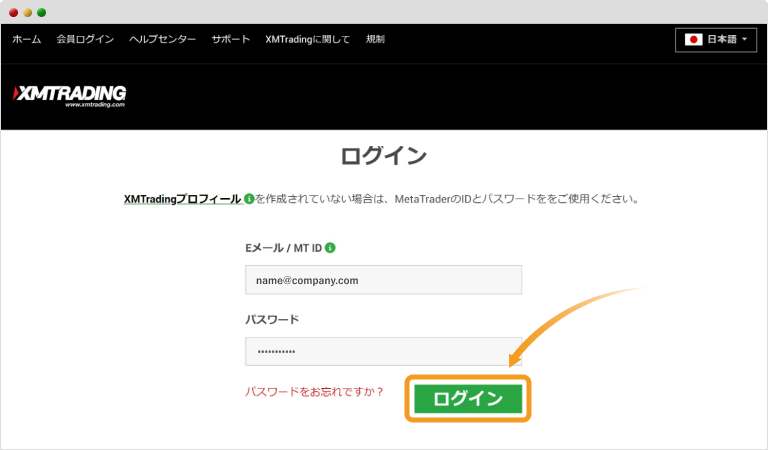Open the 規制 menu item
Viewport: 768px width, 450px height.
[x=375, y=39]
